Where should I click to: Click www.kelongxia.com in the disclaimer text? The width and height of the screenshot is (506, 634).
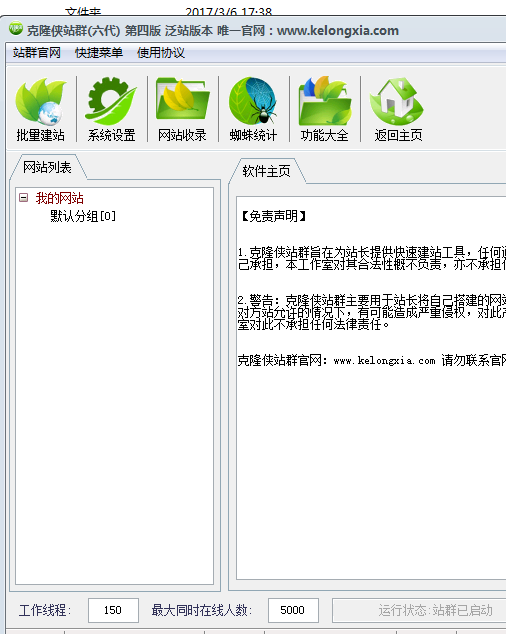point(384,361)
